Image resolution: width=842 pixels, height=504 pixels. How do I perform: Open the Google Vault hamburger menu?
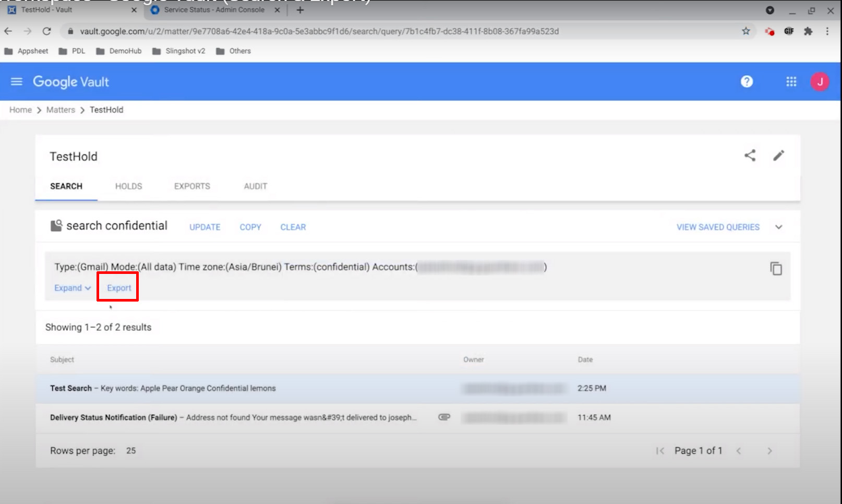click(17, 81)
